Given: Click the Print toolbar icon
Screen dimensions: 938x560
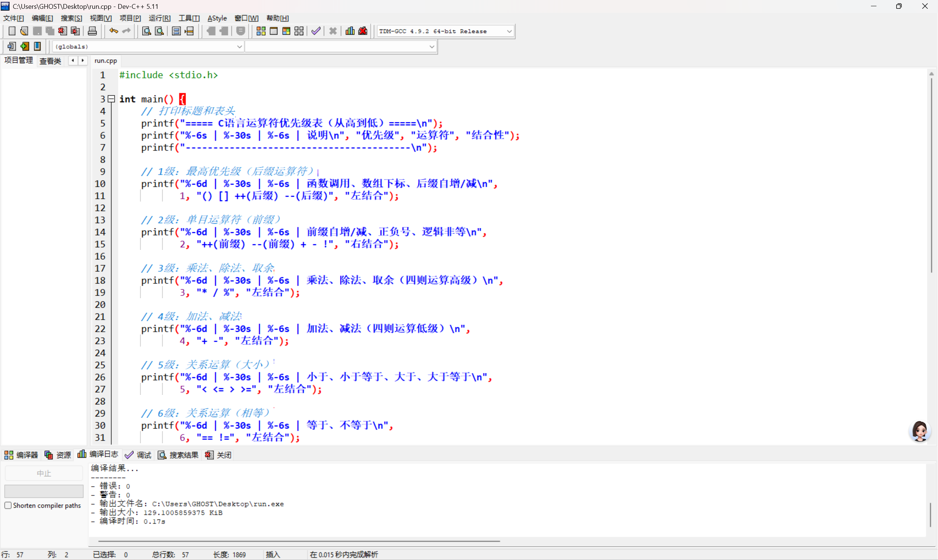Looking at the screenshot, I should tap(92, 31).
